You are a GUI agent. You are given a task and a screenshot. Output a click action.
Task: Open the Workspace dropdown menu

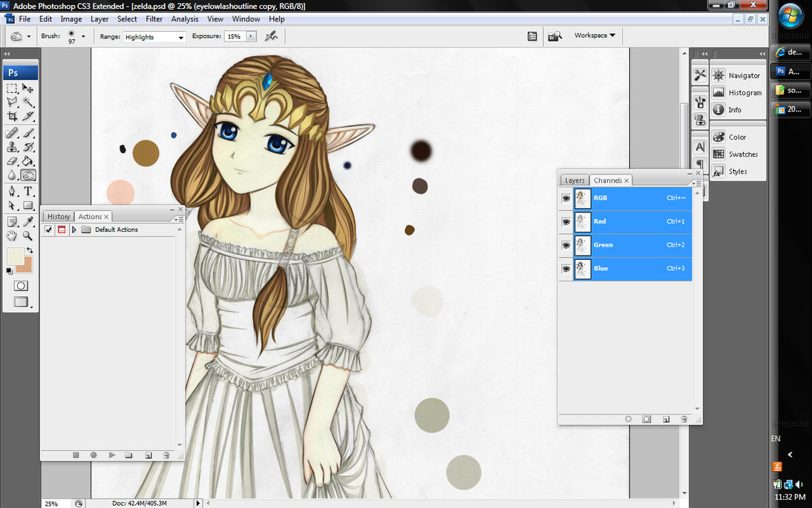point(595,35)
